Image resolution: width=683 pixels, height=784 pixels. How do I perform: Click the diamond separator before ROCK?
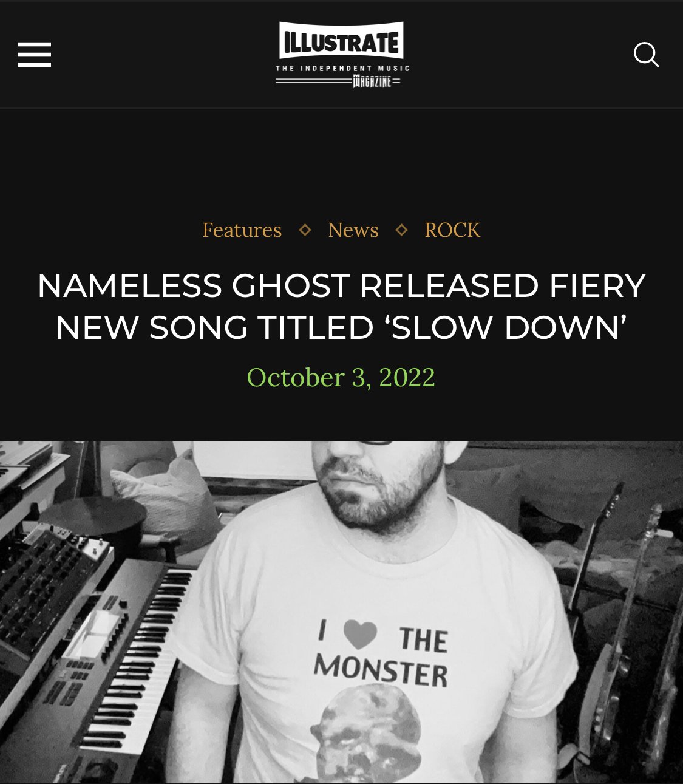click(401, 230)
